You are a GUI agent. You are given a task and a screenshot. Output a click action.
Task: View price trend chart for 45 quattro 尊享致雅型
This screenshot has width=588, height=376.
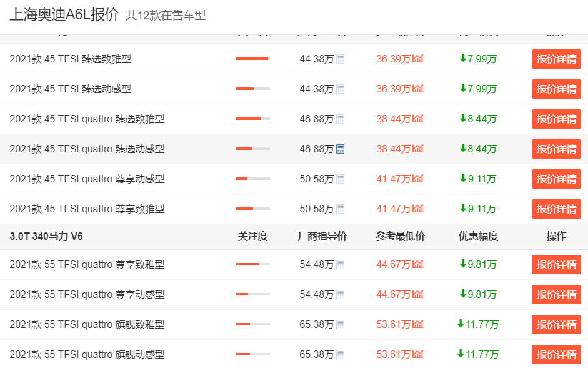418,209
